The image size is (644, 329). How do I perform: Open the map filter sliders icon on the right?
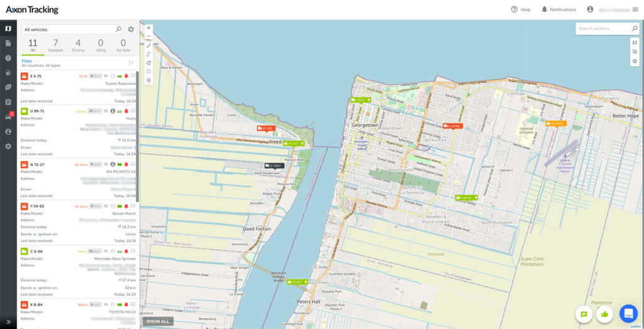(635, 52)
